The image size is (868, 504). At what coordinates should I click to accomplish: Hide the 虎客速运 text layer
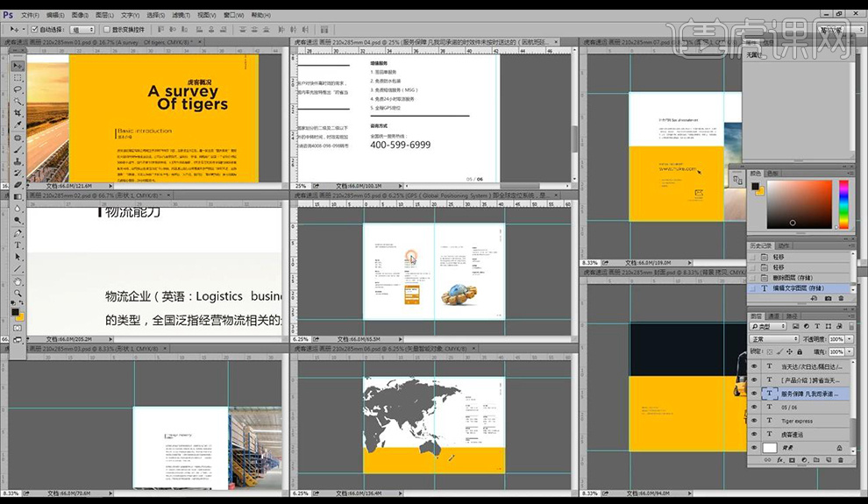[754, 434]
